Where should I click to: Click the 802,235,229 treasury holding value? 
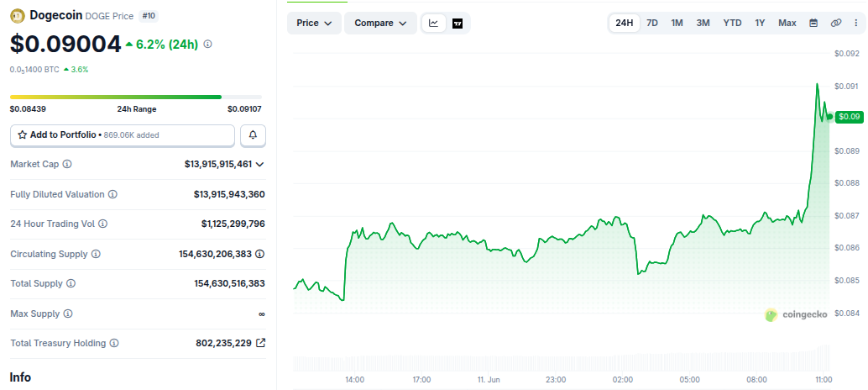(224, 344)
